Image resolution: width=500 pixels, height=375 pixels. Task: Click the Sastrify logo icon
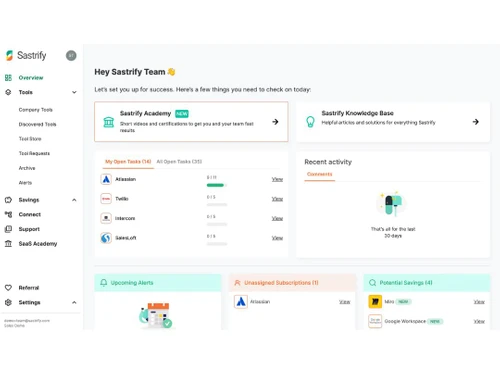[9, 55]
